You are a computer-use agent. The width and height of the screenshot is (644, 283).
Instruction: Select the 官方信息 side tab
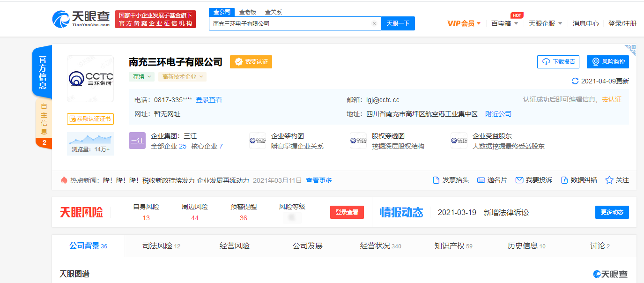click(43, 72)
